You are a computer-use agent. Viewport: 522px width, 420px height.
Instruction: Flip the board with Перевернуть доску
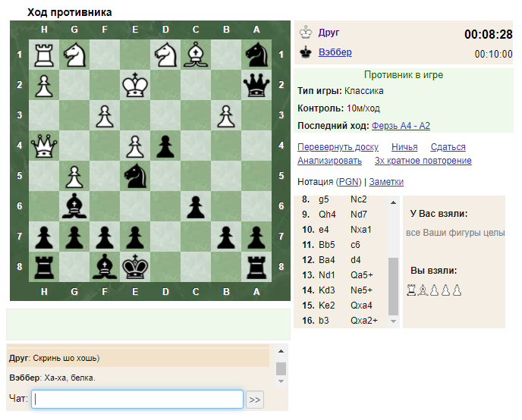(338, 147)
